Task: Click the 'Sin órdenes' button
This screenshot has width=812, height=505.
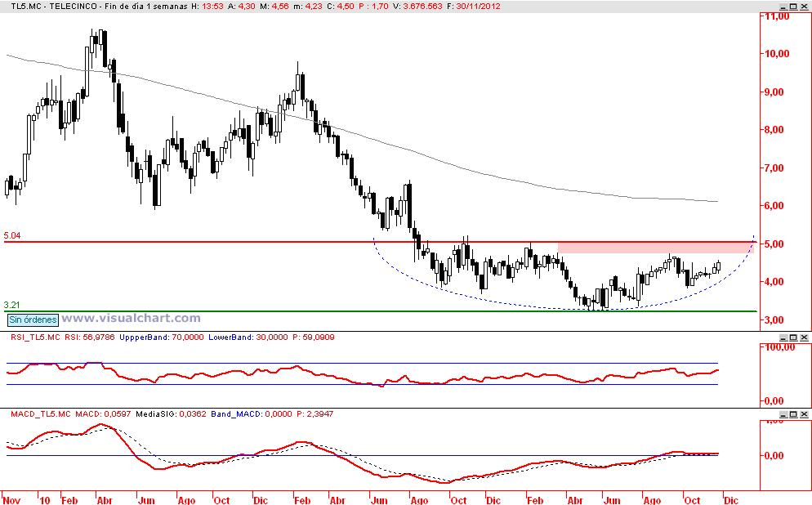Action: pyautogui.click(x=33, y=320)
